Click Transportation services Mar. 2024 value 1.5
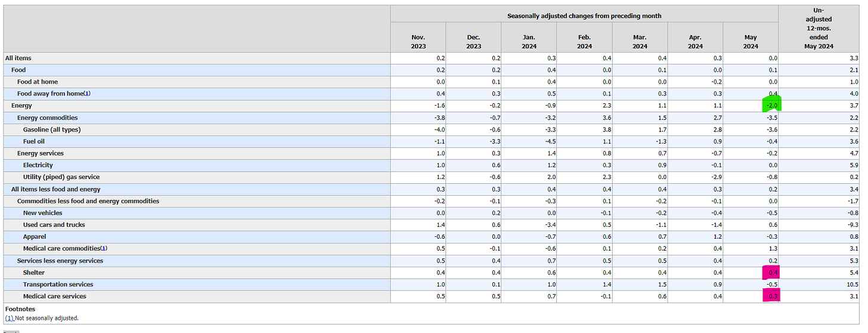This screenshot has height=333, width=868. click(x=662, y=285)
